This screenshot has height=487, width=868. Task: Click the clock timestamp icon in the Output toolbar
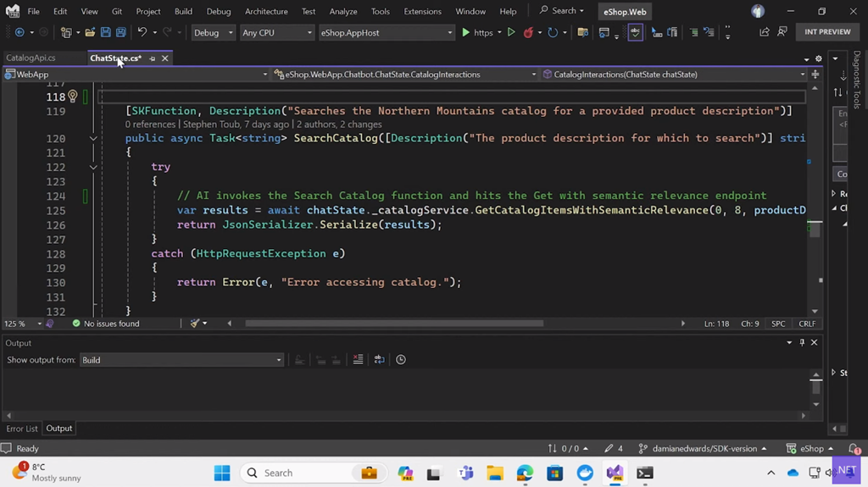tap(401, 360)
